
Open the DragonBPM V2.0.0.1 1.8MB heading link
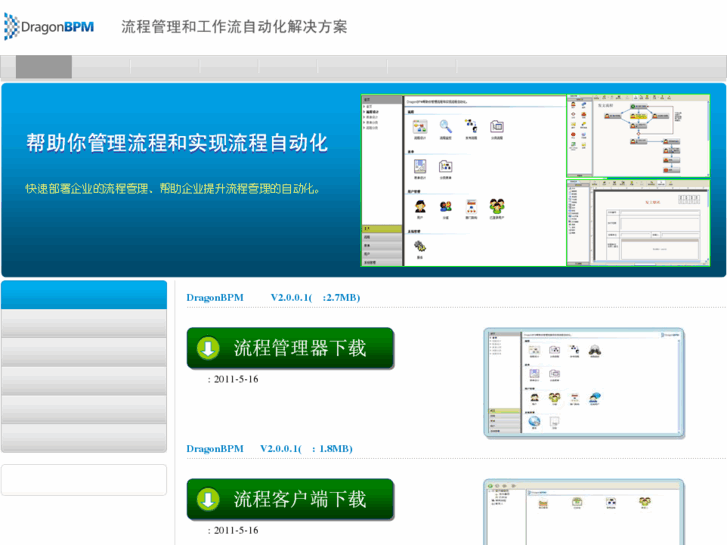tap(269, 449)
